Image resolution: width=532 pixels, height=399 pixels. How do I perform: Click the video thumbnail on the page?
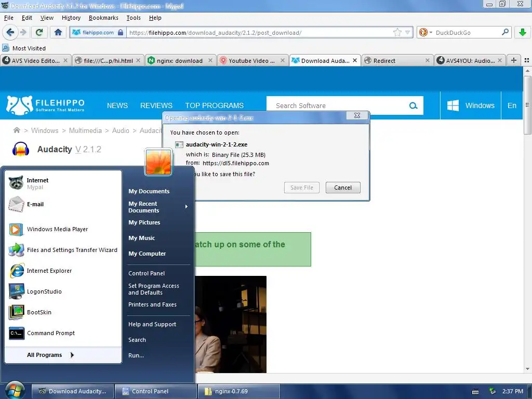click(x=231, y=324)
